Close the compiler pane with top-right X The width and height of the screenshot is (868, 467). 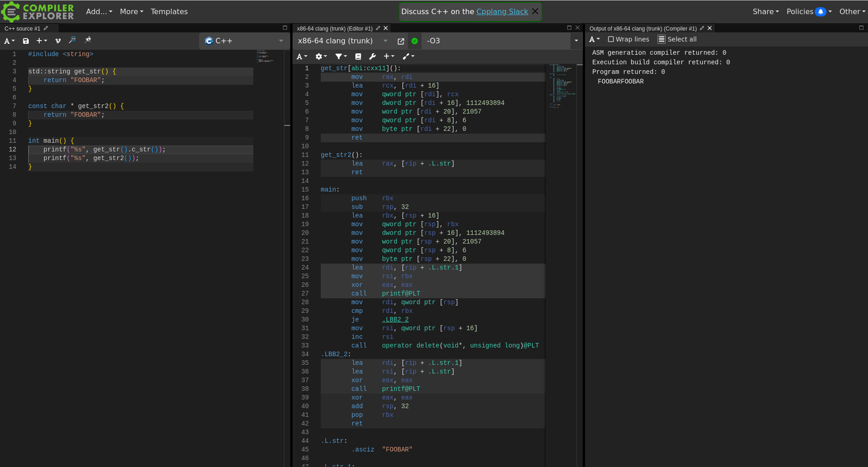578,28
